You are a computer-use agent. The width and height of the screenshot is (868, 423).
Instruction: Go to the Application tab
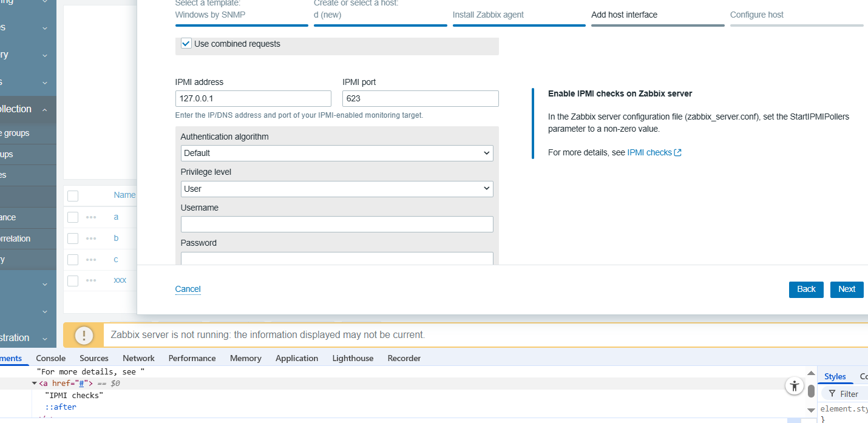click(297, 358)
